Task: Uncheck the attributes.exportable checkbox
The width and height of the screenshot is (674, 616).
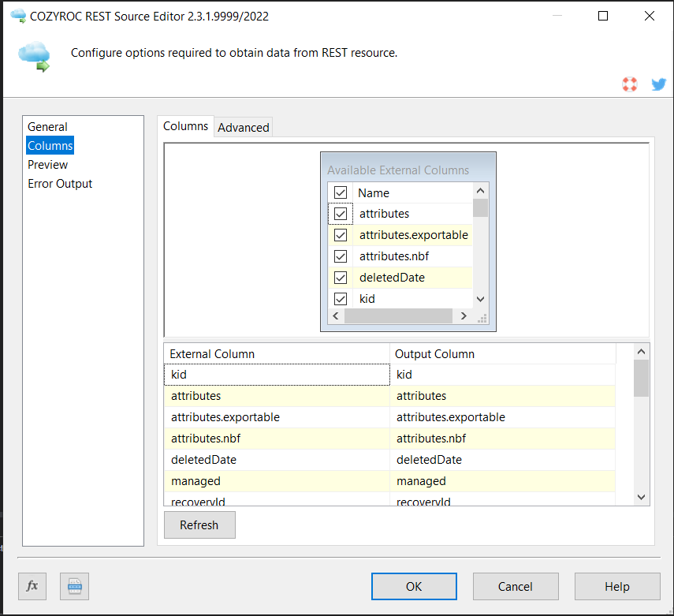Action: click(341, 235)
